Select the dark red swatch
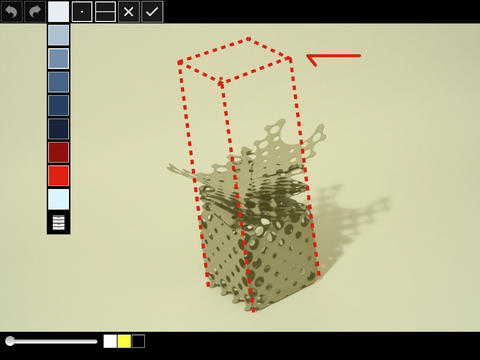 tap(58, 152)
